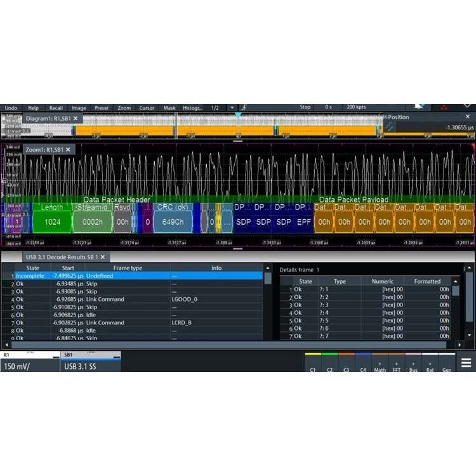Open the R1 150 mV/ channel box
The image size is (476, 476).
30,362
